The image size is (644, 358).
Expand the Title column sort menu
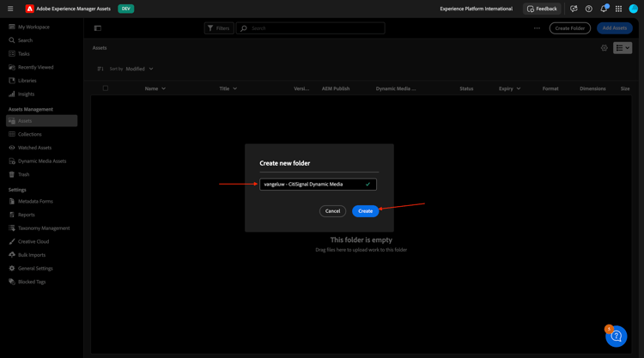[234, 88]
